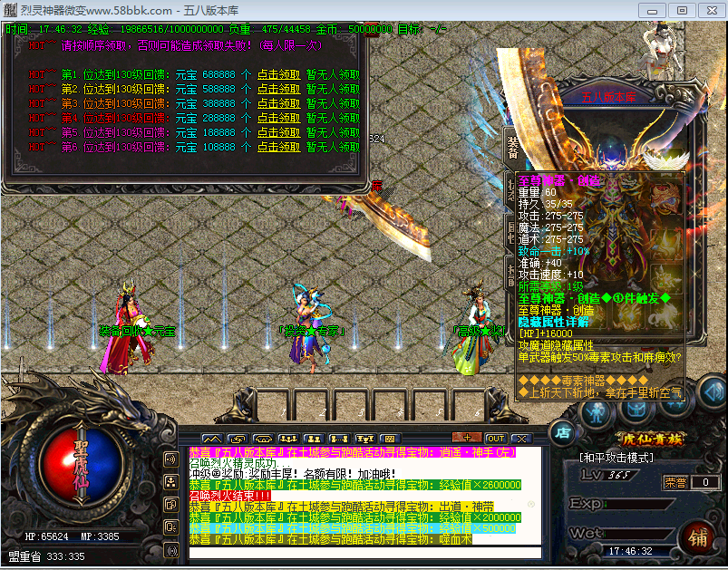Click the blue arrow sound round icon

(714, 392)
